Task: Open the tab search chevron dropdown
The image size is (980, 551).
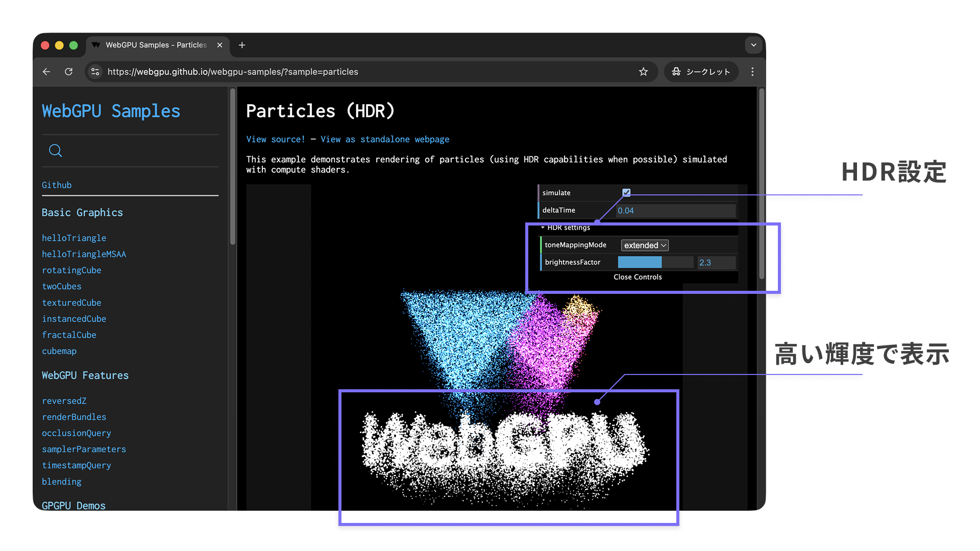Action: coord(753,45)
